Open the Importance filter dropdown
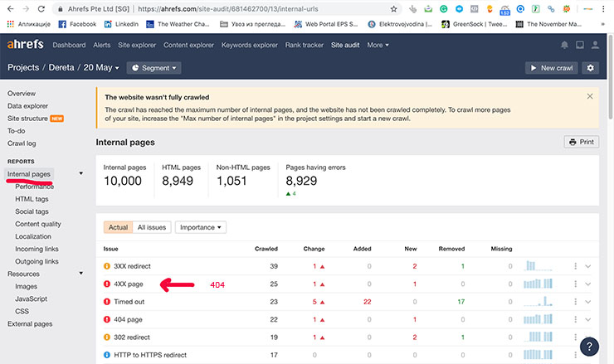614x364 pixels. pyautogui.click(x=201, y=227)
